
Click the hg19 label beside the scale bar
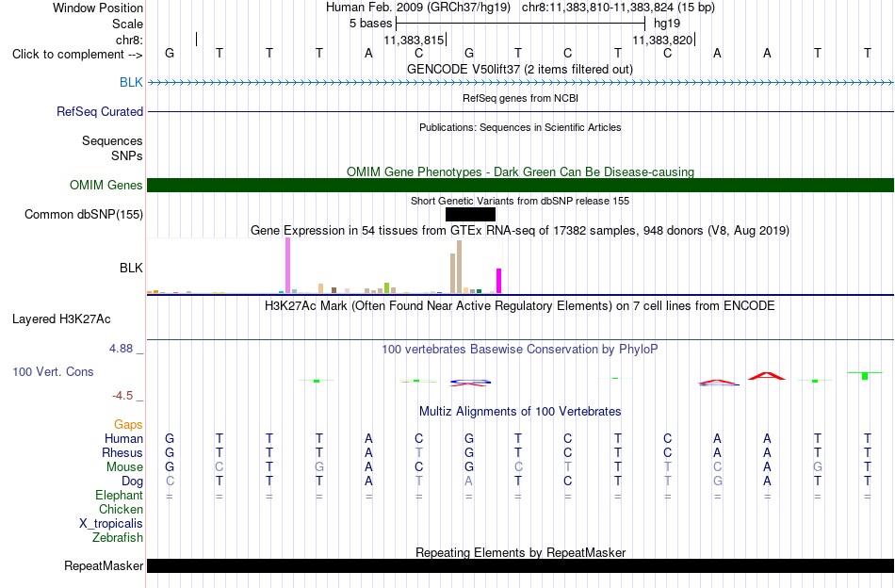click(667, 24)
